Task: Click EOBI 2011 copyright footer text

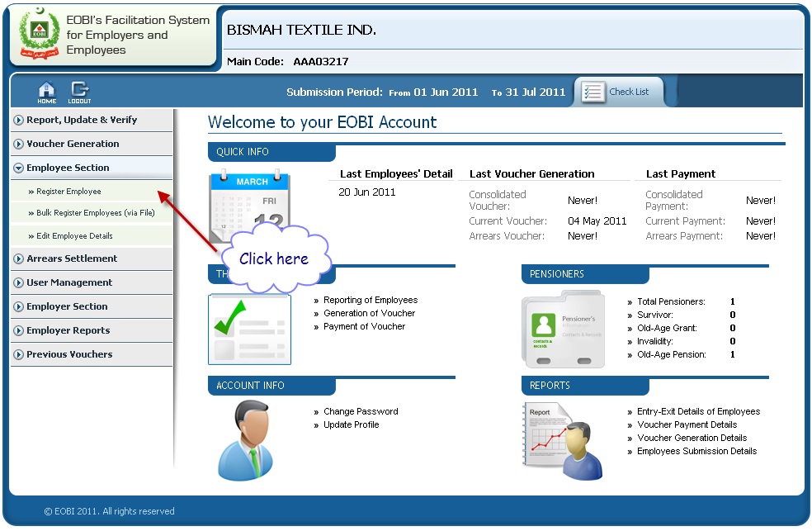Action: coord(109,511)
